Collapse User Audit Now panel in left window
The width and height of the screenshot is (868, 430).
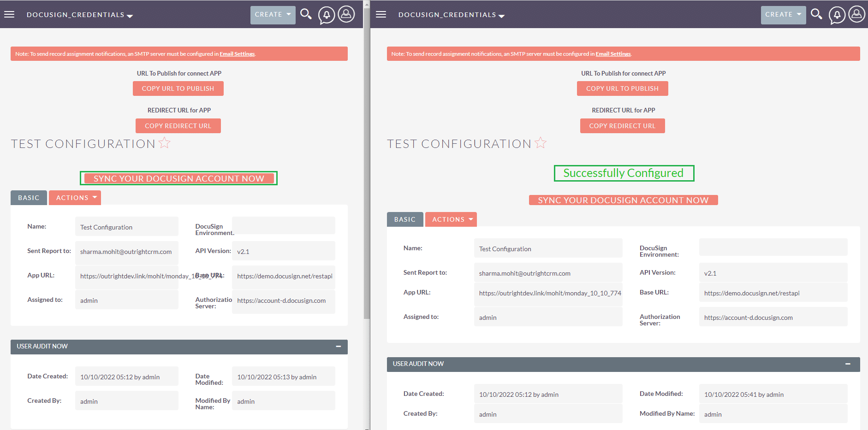pos(339,346)
